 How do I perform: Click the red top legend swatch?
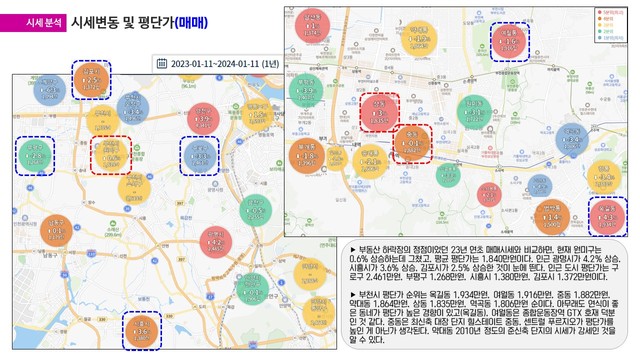tap(599, 12)
